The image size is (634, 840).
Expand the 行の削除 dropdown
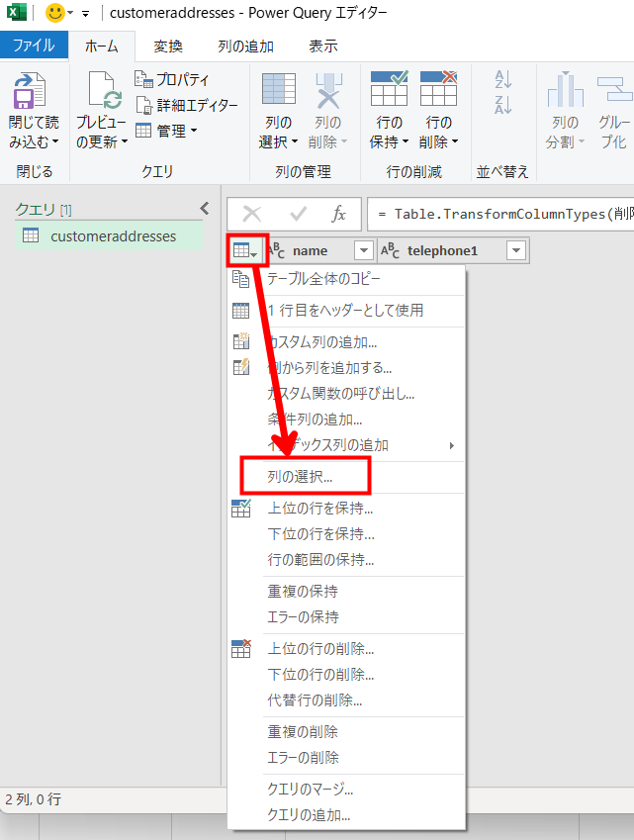coord(455,142)
